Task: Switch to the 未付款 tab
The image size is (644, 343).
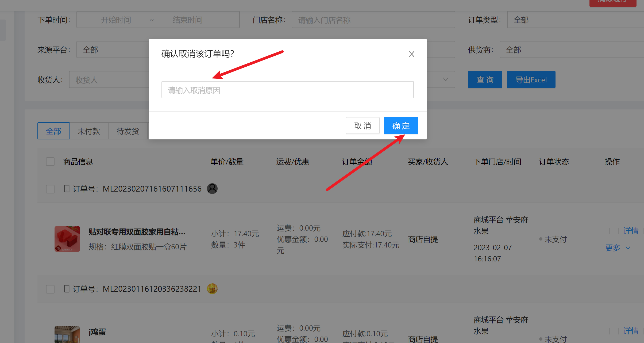Action: pyautogui.click(x=89, y=131)
